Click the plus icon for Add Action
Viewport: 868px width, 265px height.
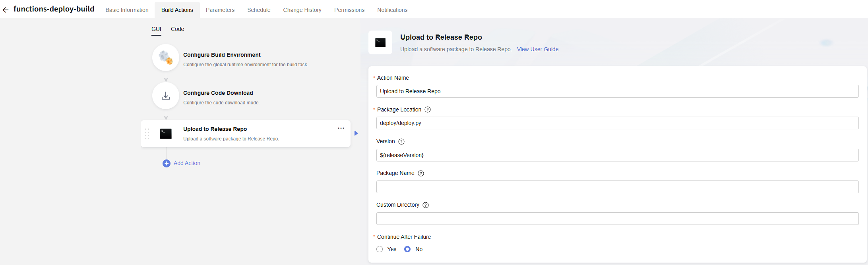167,163
